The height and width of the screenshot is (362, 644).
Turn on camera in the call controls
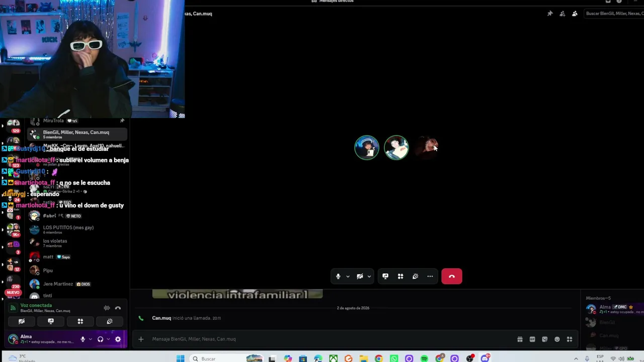(x=360, y=276)
